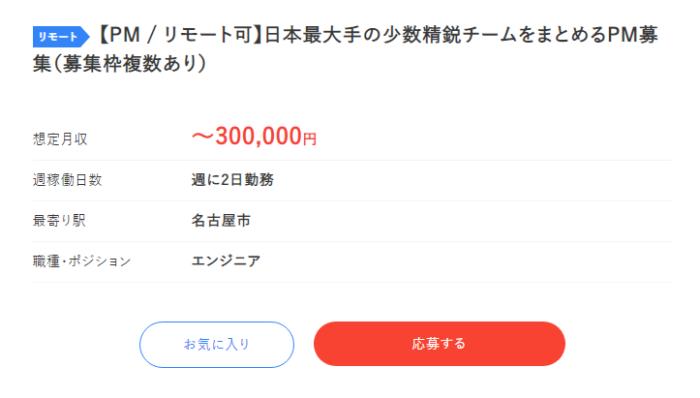
Task: Click the blue リモート tag badge
Action: point(61,37)
